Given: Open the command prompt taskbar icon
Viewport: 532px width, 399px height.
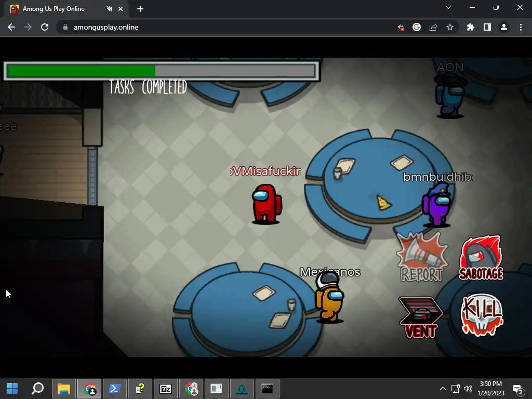Looking at the screenshot, I should pyautogui.click(x=268, y=389).
